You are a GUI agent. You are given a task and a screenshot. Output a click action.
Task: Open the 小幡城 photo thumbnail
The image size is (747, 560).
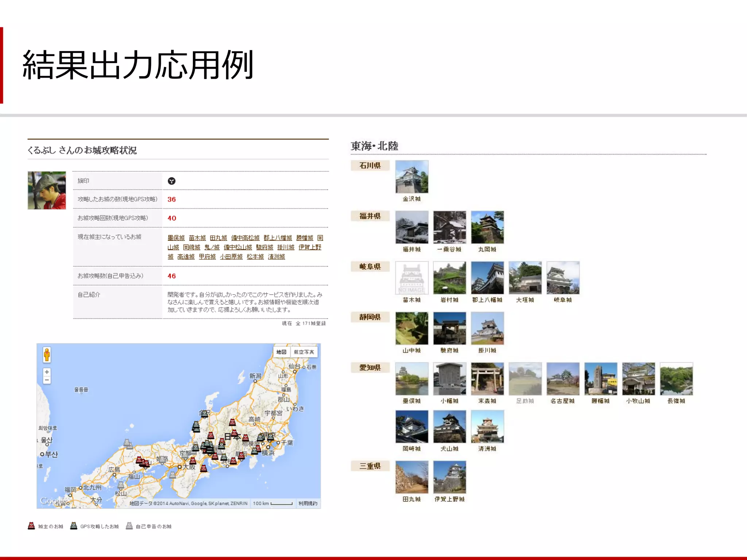(450, 379)
